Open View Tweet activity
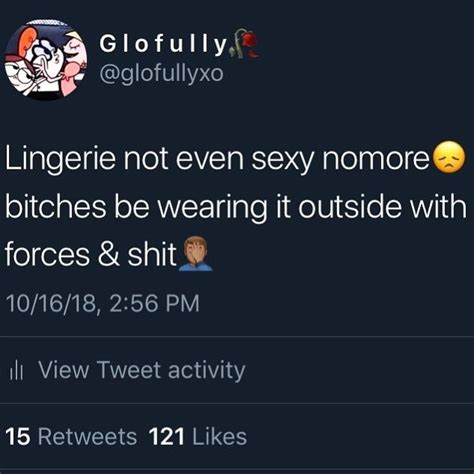Image resolution: width=474 pixels, height=474 pixels. [x=142, y=370]
